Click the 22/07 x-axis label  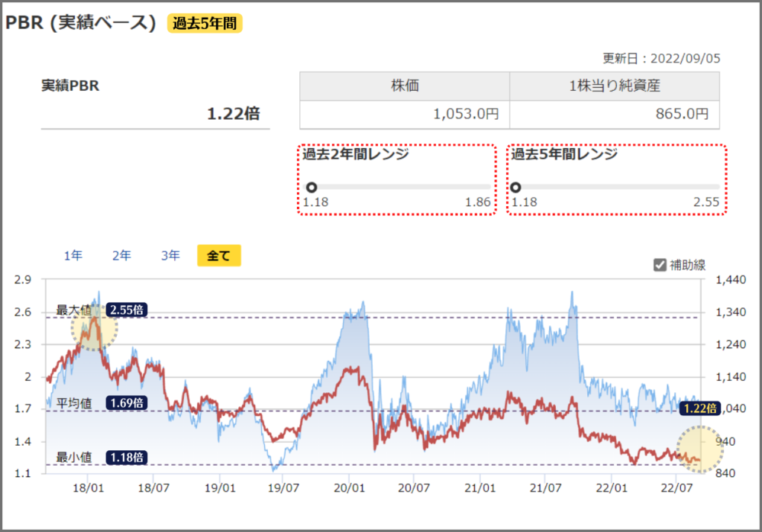[x=676, y=488]
